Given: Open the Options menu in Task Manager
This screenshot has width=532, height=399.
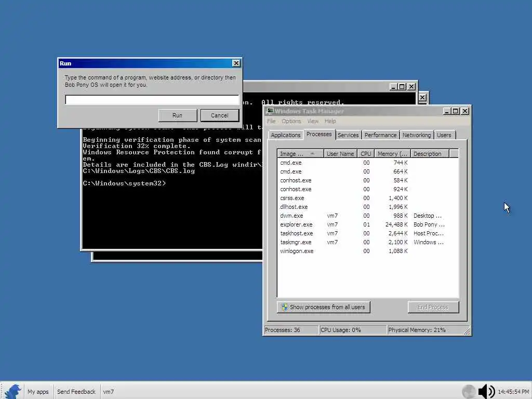Looking at the screenshot, I should point(291,121).
